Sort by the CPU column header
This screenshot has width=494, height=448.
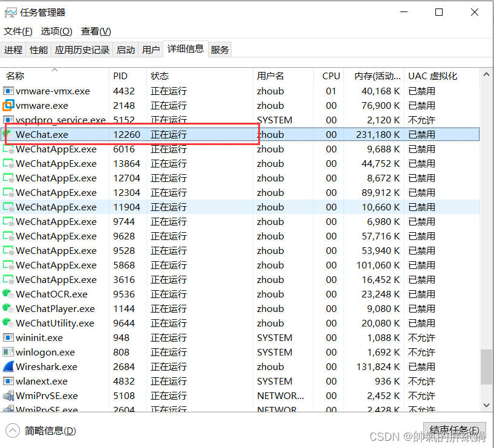coord(328,76)
